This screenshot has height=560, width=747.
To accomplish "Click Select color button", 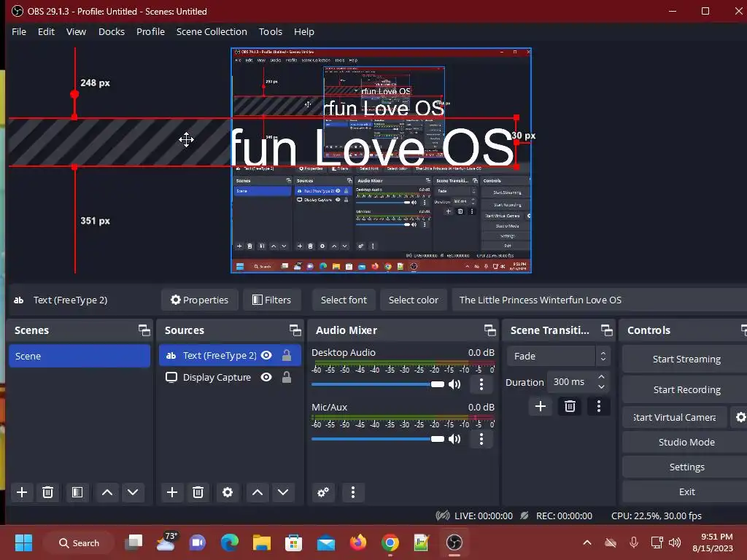I will [413, 300].
